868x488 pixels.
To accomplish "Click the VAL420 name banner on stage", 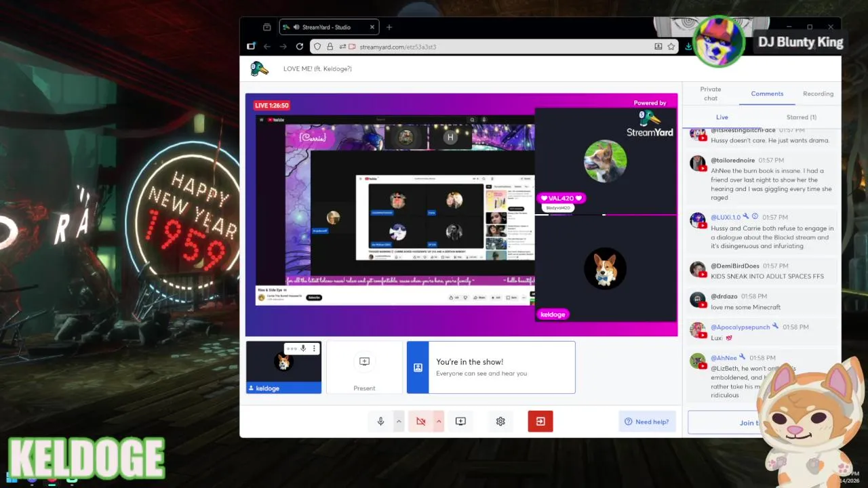I will pyautogui.click(x=561, y=198).
